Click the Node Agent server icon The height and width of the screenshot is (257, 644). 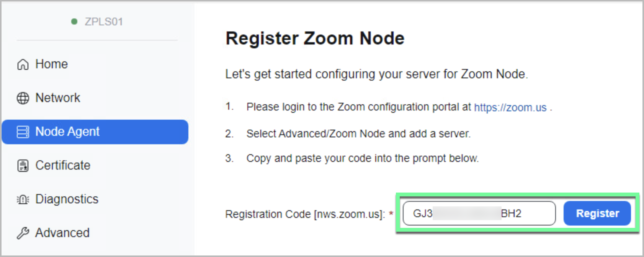pyautogui.click(x=23, y=132)
